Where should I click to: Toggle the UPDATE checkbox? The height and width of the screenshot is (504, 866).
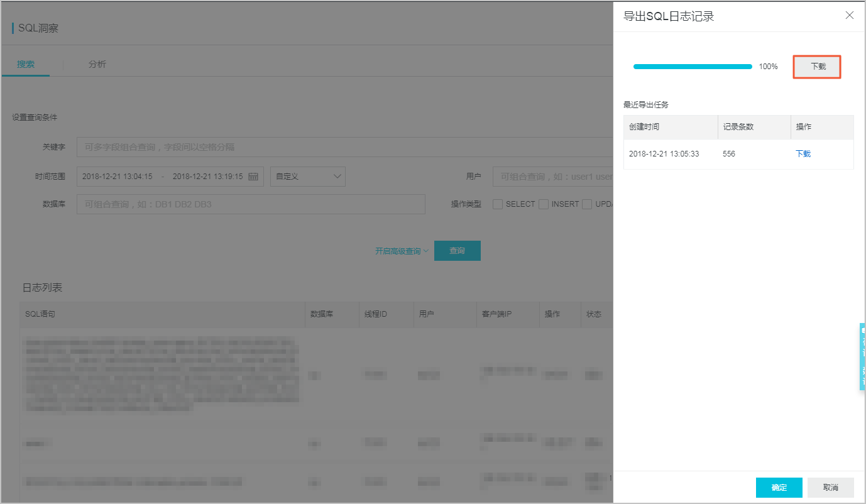click(587, 204)
